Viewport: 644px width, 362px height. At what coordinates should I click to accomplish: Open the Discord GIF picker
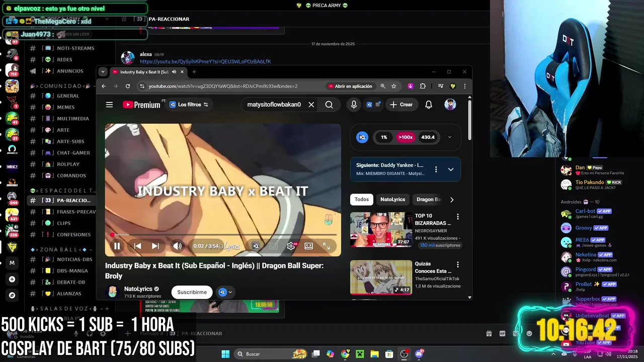point(502,333)
